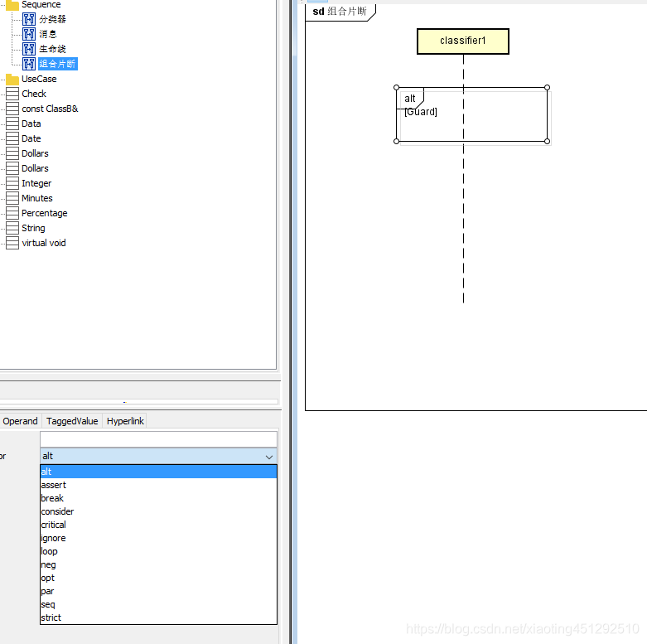This screenshot has height=644, width=647.
Task: Select 消息 in the tree
Action: tap(48, 34)
